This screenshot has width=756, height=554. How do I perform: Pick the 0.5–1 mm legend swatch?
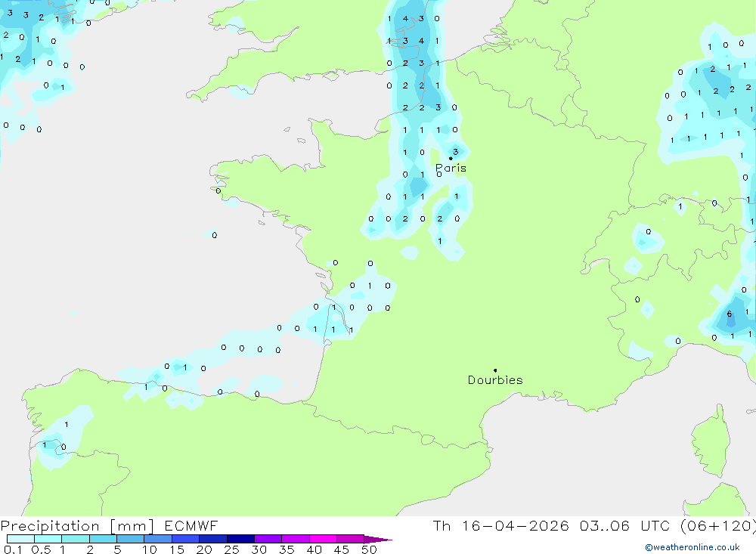(48, 539)
